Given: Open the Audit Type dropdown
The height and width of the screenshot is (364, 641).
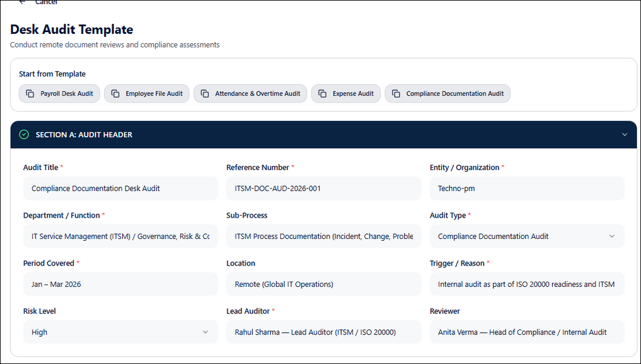Looking at the screenshot, I should tap(527, 236).
